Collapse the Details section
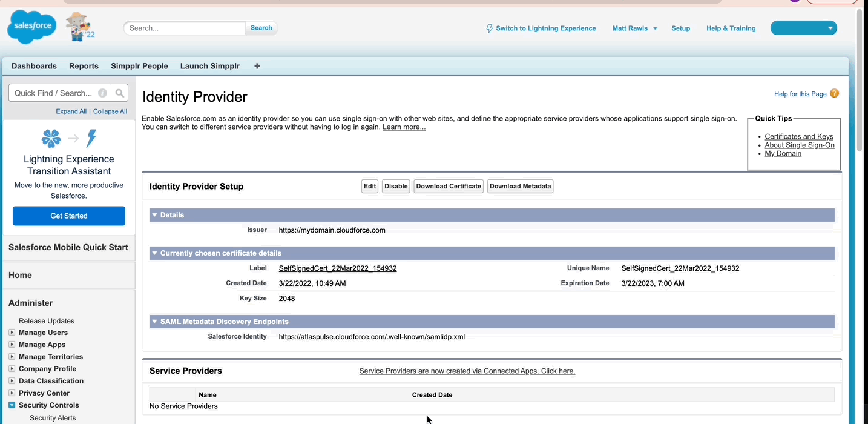This screenshot has width=868, height=424. coord(154,215)
